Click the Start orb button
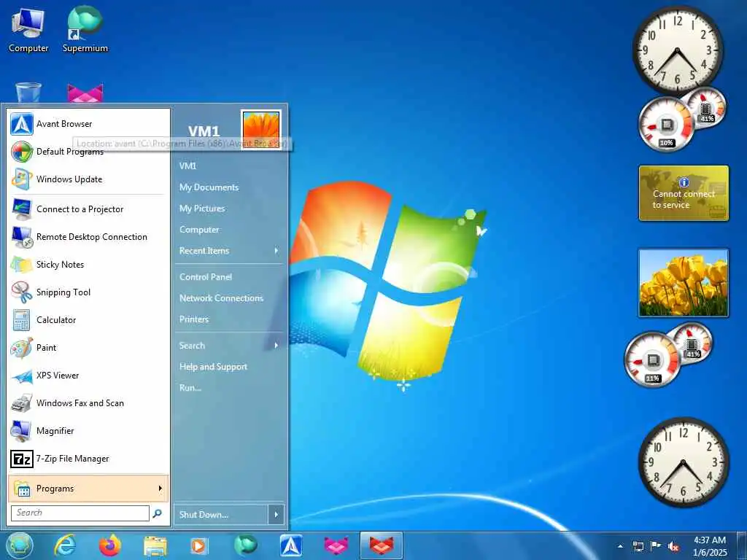 click(20, 545)
